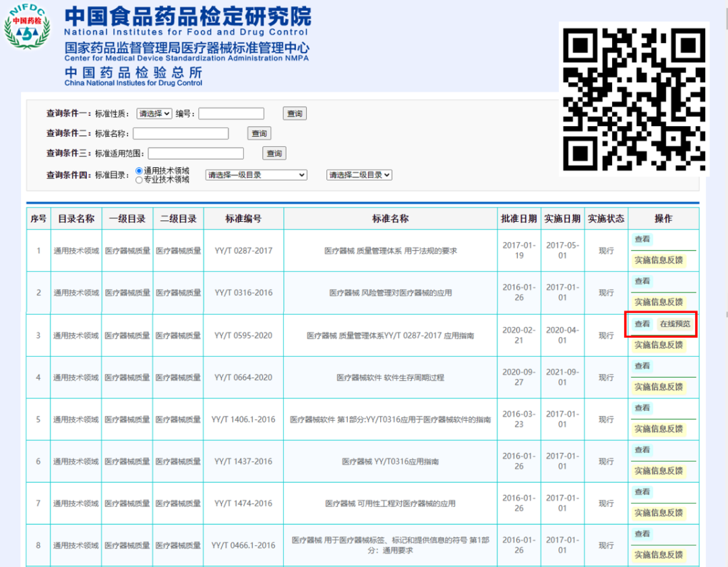728x567 pixels.
Task: Click the NIFDC logo icon
Action: coord(28,28)
